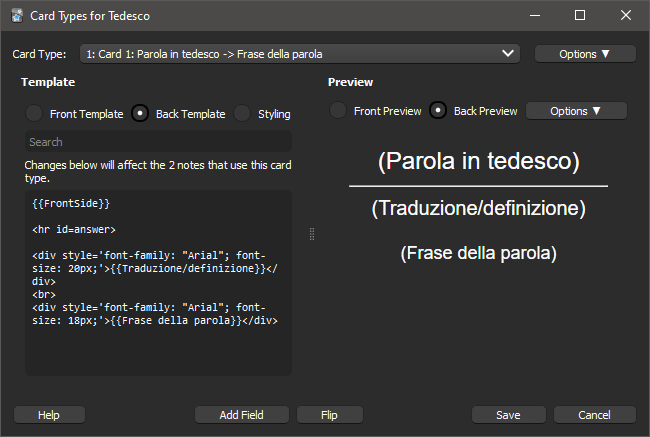The image size is (650, 437).
Task: Maximize the Card Types window
Action: tap(580, 15)
